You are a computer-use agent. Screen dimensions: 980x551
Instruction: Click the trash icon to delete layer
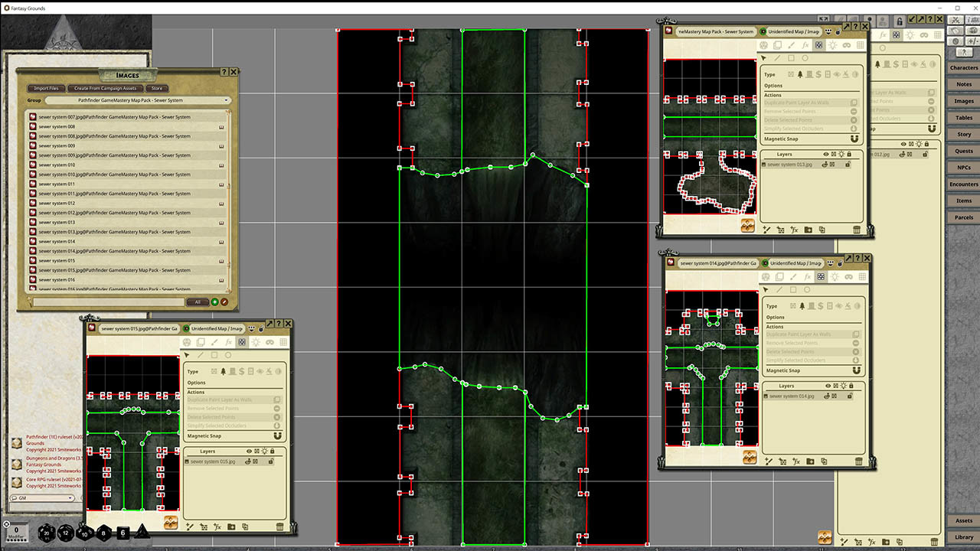coord(279,527)
